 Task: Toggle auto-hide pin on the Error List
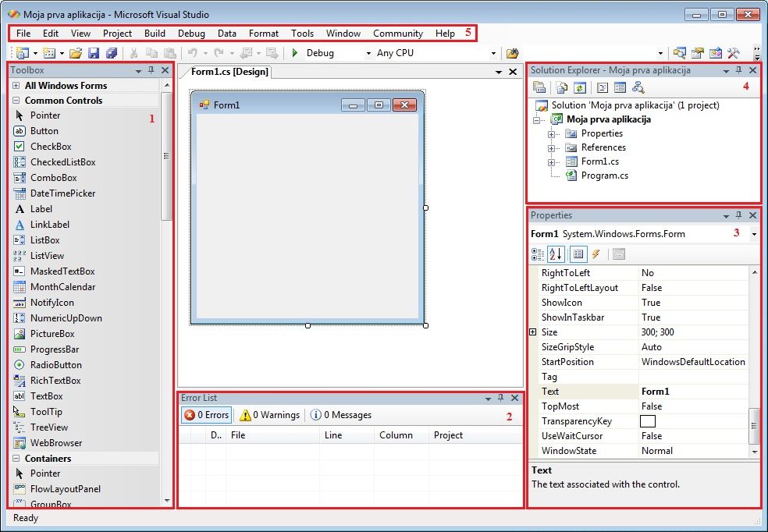click(x=500, y=398)
